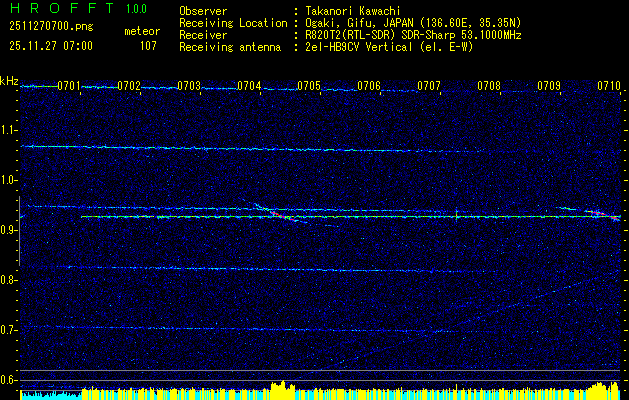The image size is (629, 400).
Task: Click the 0705 time marker
Action: click(x=309, y=86)
